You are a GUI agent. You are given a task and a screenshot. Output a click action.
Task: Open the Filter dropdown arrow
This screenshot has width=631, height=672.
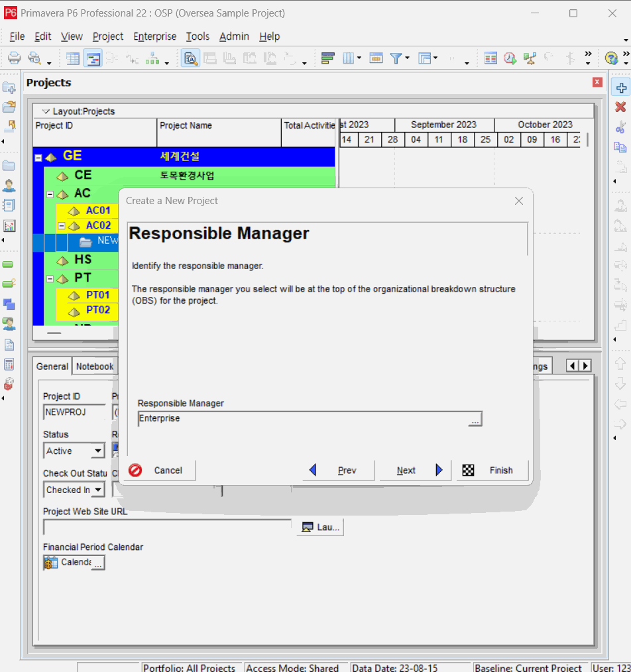[407, 58]
